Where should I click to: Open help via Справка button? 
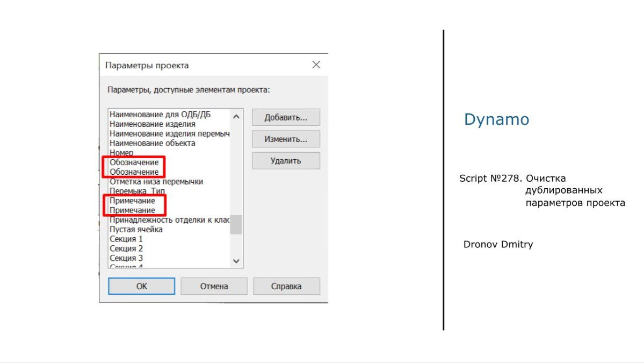pos(286,286)
